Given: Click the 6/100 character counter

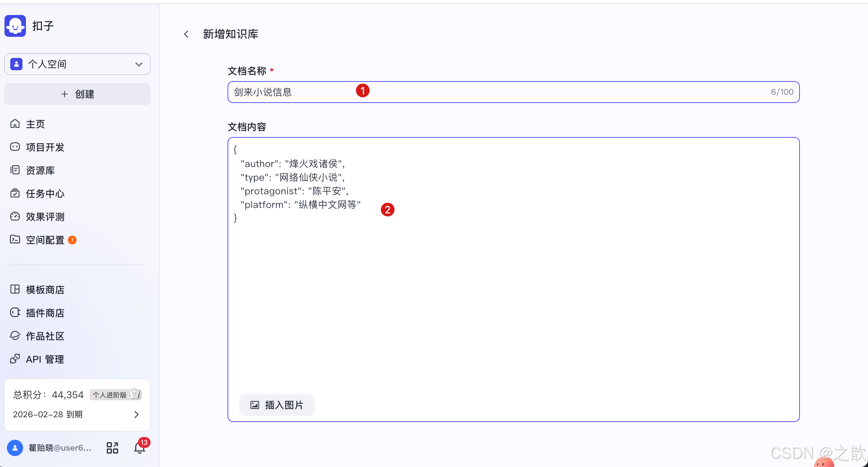Looking at the screenshot, I should tap(782, 92).
